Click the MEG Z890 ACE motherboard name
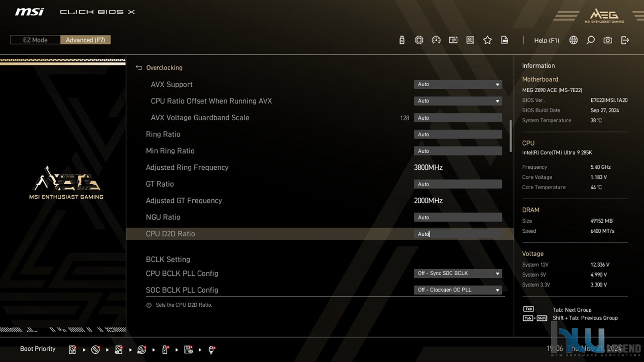This screenshot has height=362, width=644. point(552,90)
